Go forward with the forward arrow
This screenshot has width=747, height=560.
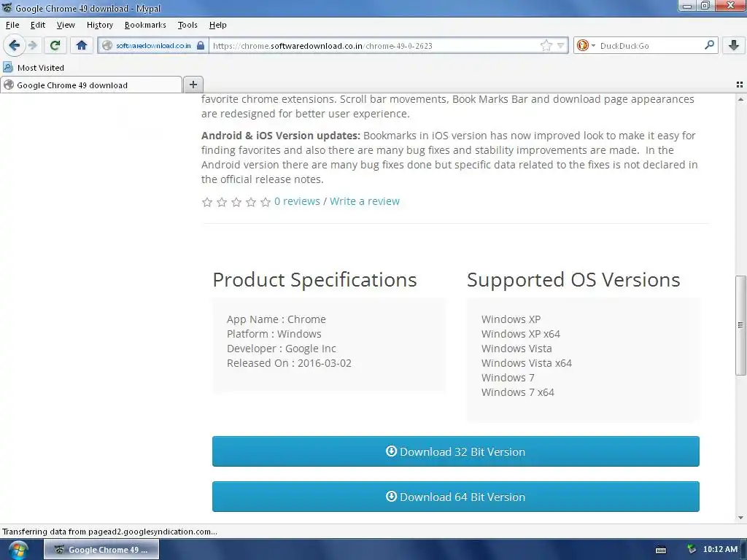pos(32,45)
